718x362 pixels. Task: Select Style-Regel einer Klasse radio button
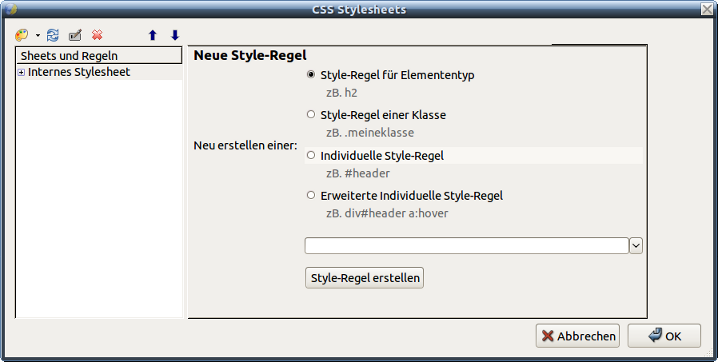[x=311, y=114]
